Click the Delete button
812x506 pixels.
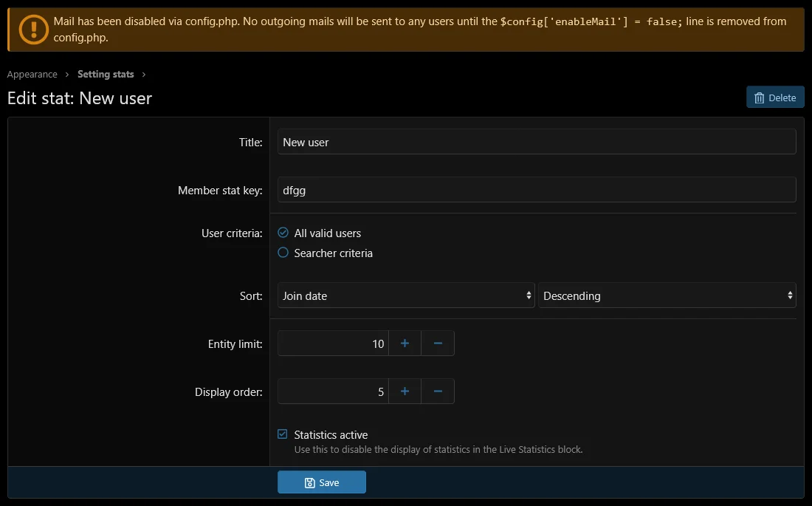pos(775,98)
